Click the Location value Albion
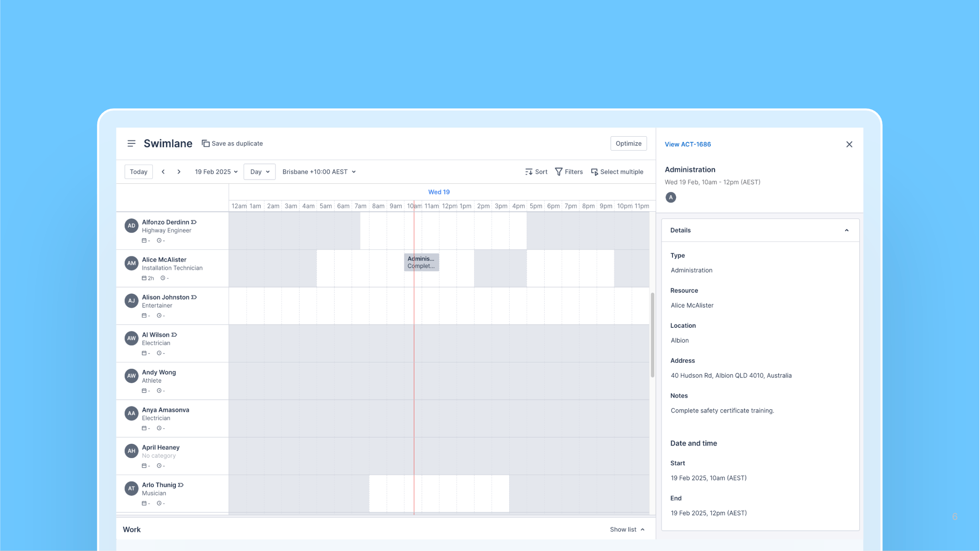The height and width of the screenshot is (551, 980). pyautogui.click(x=679, y=340)
